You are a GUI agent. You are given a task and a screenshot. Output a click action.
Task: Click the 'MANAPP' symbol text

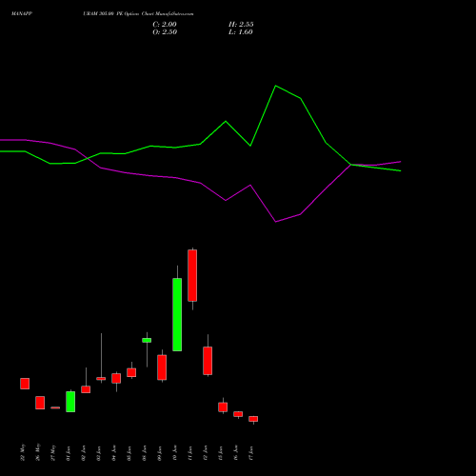tap(22, 14)
